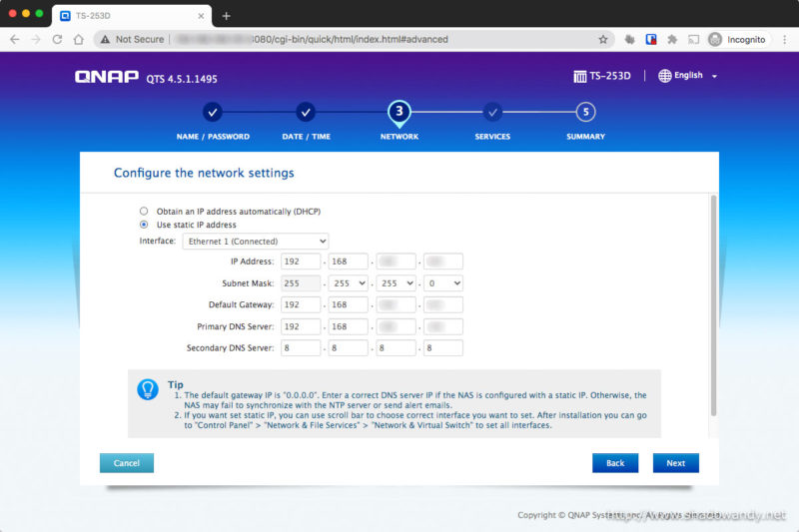Select Use static IP address option

point(144,226)
